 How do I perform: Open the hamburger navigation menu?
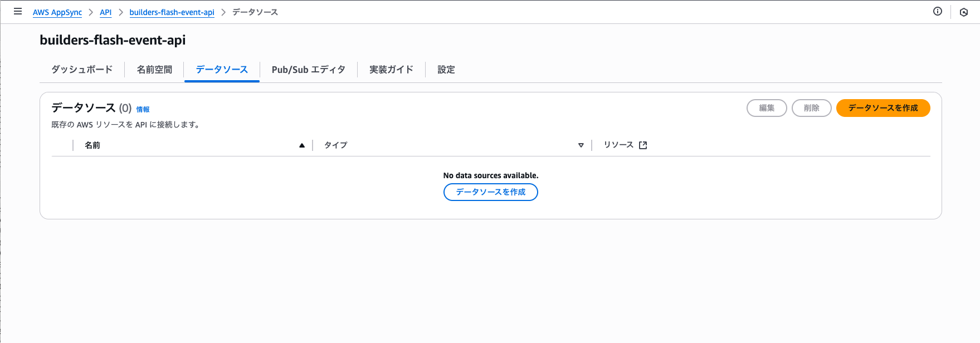(18, 12)
